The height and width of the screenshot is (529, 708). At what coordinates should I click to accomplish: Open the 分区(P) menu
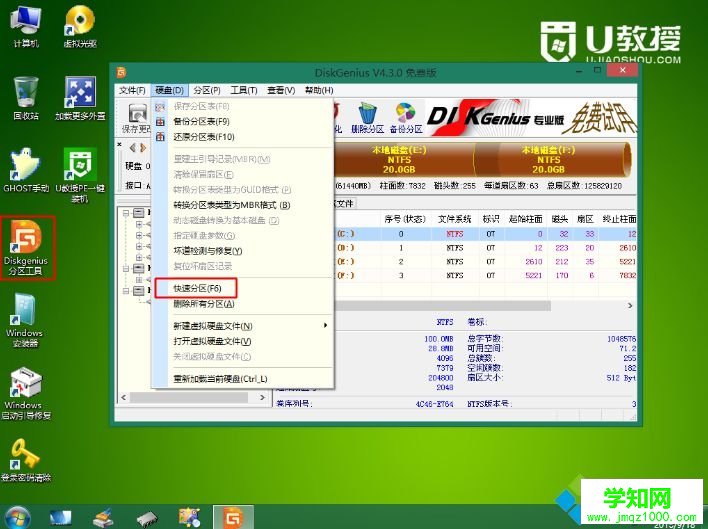[207, 91]
